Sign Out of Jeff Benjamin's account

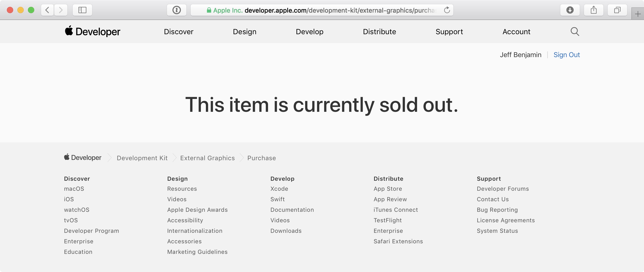(x=567, y=54)
